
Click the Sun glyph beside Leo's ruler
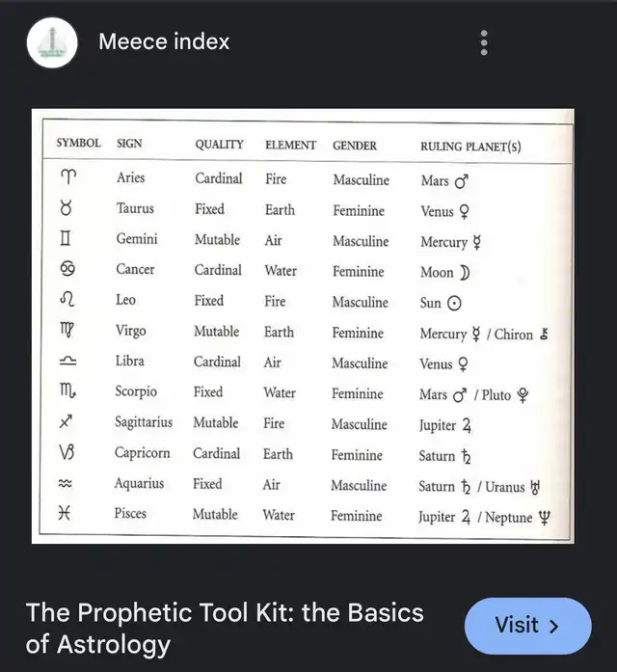coord(454,304)
